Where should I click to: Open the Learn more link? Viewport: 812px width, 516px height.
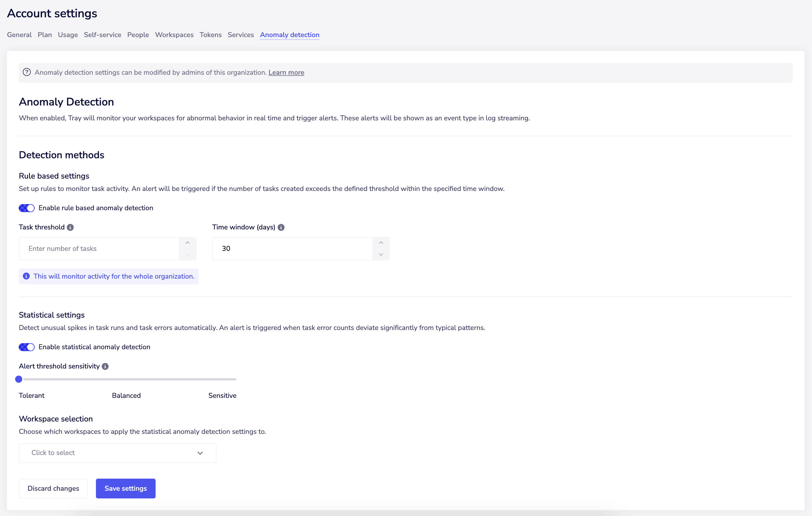pyautogui.click(x=286, y=73)
